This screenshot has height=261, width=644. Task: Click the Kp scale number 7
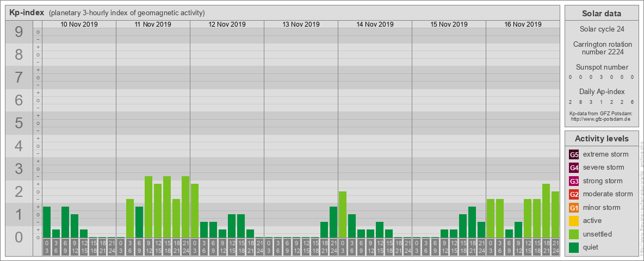[19, 78]
